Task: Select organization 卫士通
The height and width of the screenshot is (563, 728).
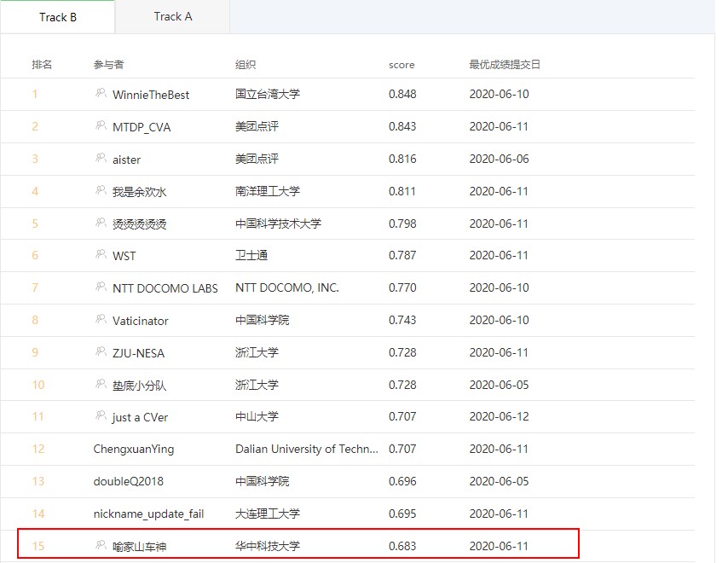Action: click(251, 255)
